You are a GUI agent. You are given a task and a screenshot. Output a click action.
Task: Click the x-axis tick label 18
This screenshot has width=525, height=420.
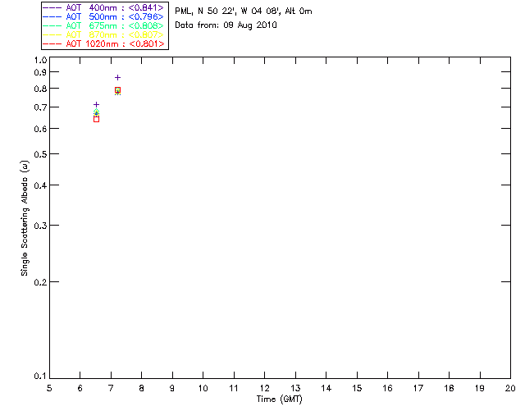[x=449, y=388]
